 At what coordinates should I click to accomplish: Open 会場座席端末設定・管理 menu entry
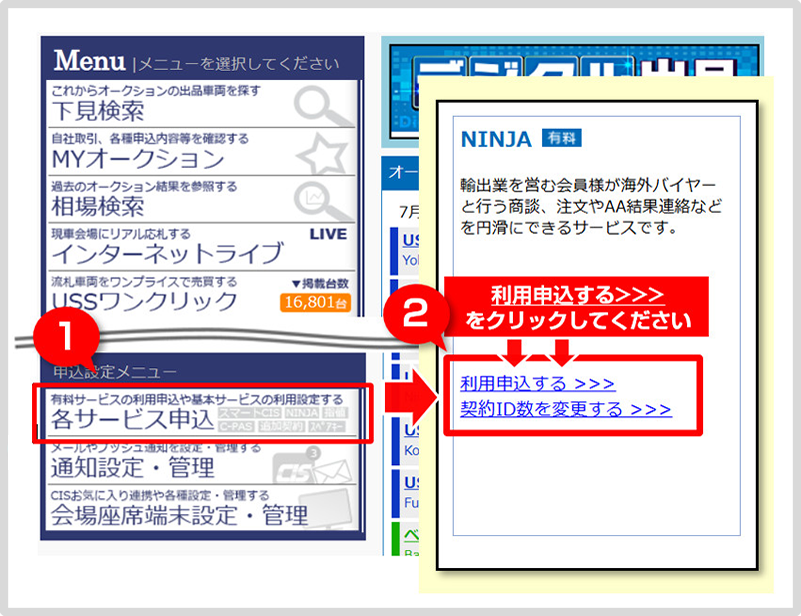202,508
